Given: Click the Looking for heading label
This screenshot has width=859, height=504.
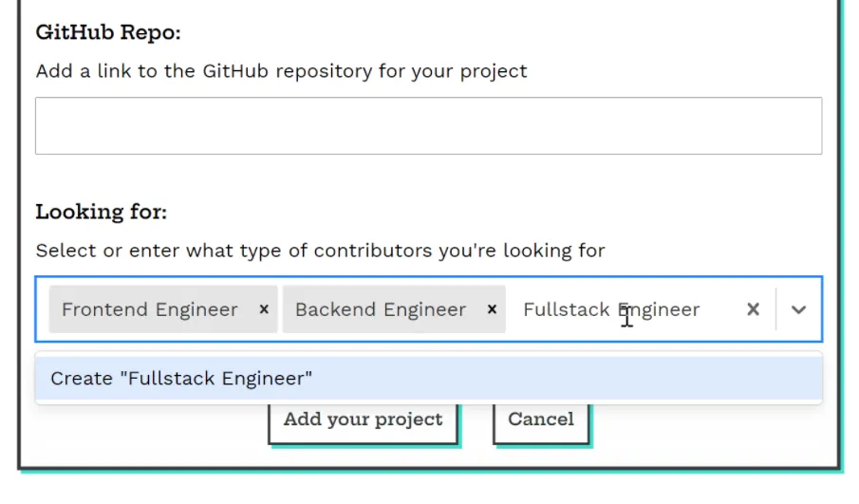Looking at the screenshot, I should [x=101, y=212].
